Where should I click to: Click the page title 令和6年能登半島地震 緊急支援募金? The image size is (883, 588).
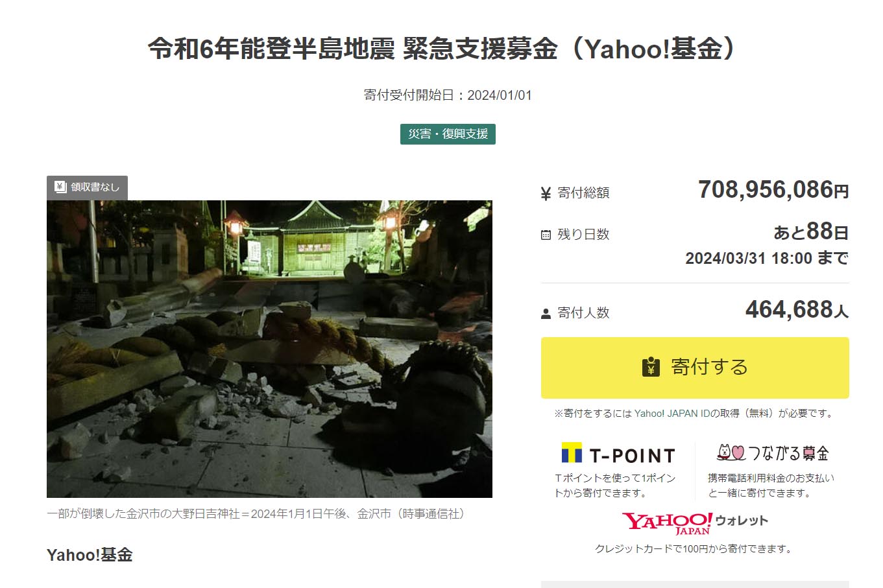(352, 49)
